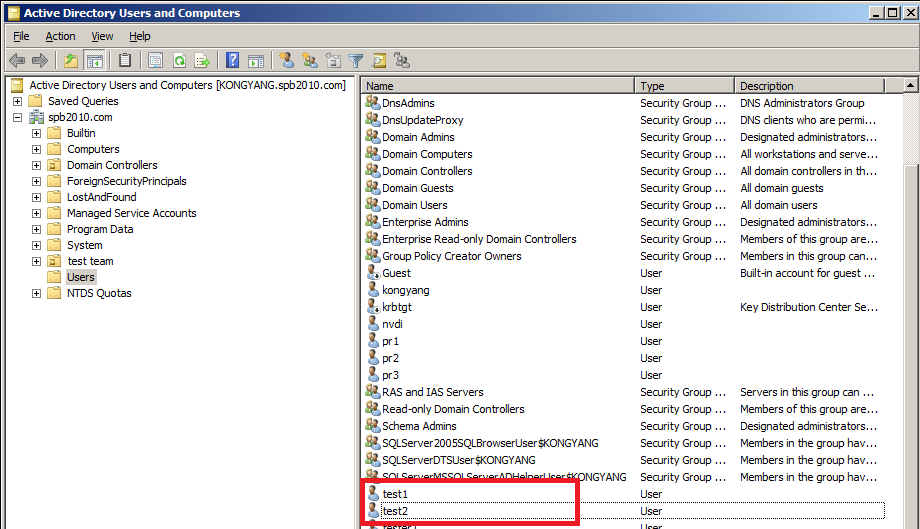Create new organizational unit toolbar icon
Image resolution: width=920 pixels, height=529 pixels.
pos(333,60)
